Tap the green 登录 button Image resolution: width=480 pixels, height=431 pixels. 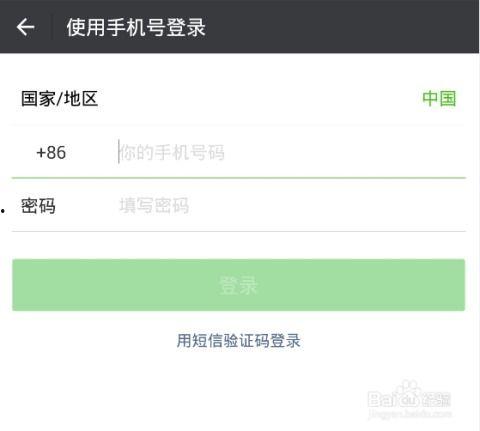(239, 285)
